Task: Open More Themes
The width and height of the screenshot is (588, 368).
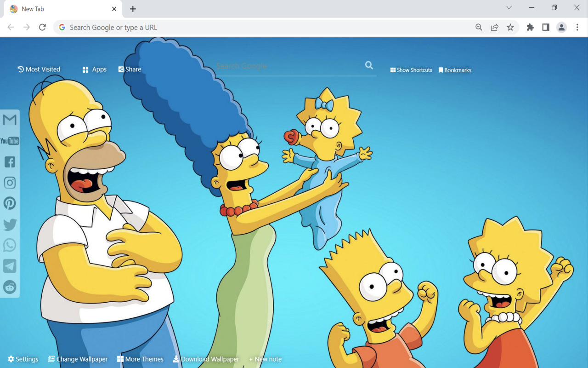Action: (x=140, y=359)
